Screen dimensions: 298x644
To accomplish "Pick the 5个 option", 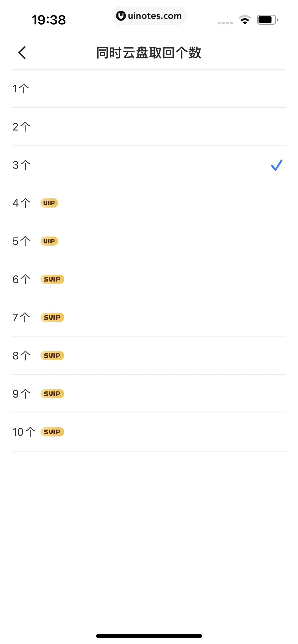I will 21,241.
